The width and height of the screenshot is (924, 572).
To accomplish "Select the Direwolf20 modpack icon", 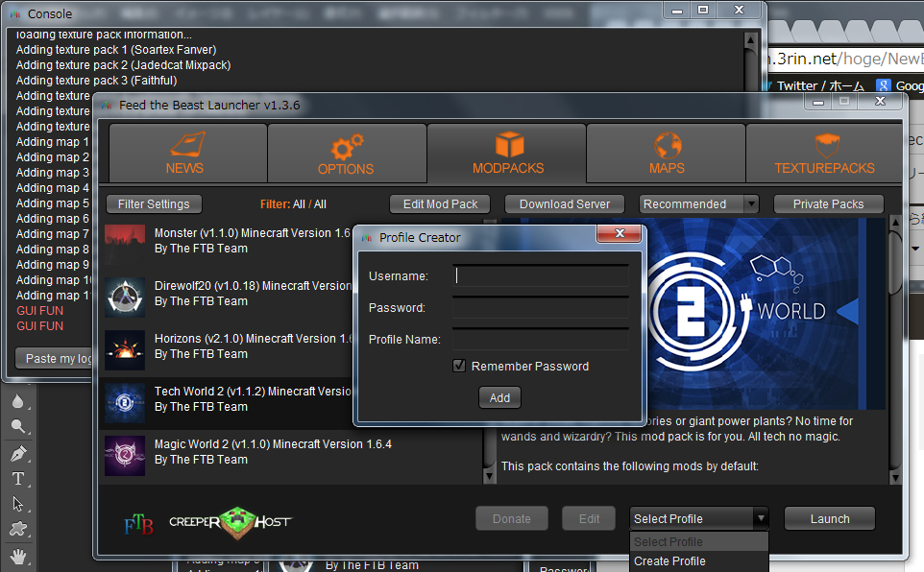I will click(125, 298).
